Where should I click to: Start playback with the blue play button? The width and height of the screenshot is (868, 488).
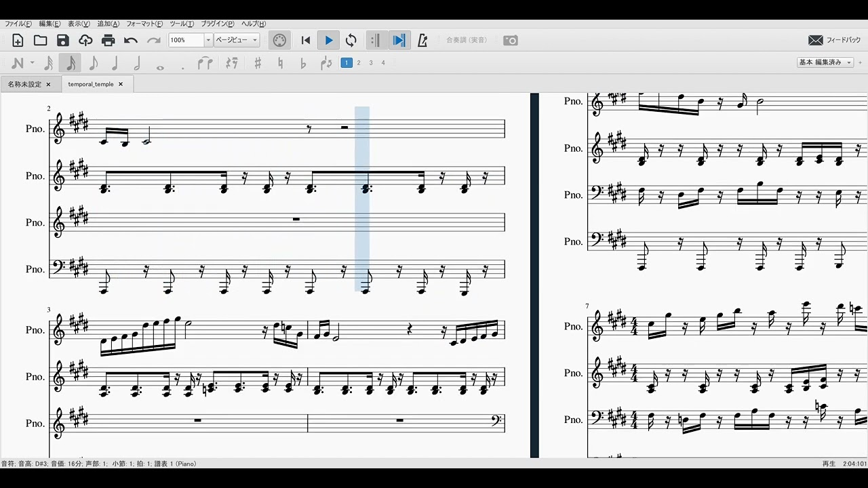329,41
